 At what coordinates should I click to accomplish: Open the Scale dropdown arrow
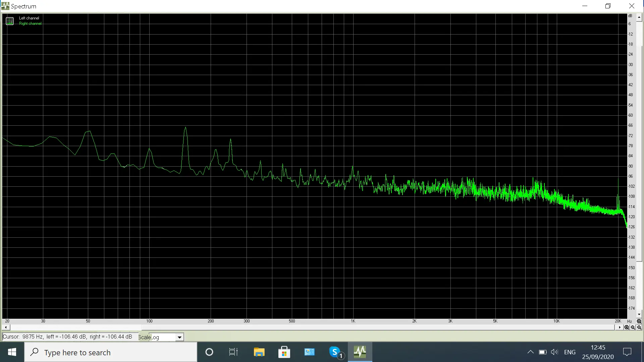[x=180, y=337]
